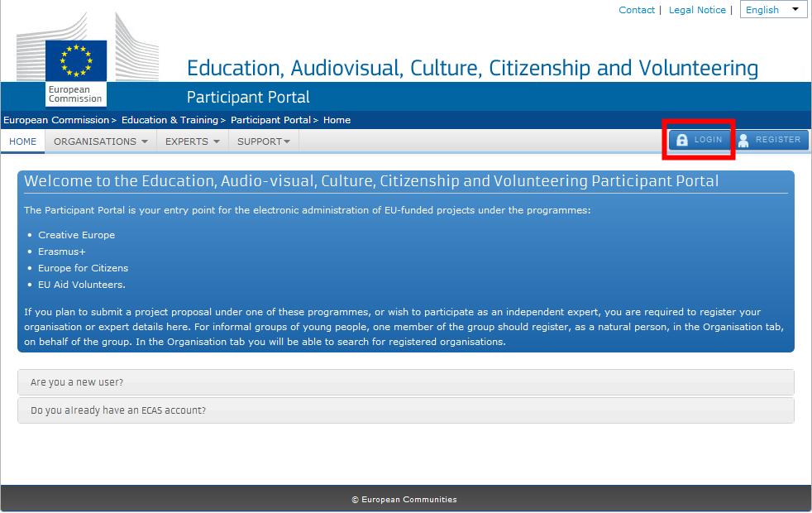The height and width of the screenshot is (513, 812).
Task: Expand the SUPPORT menu
Action: click(264, 141)
